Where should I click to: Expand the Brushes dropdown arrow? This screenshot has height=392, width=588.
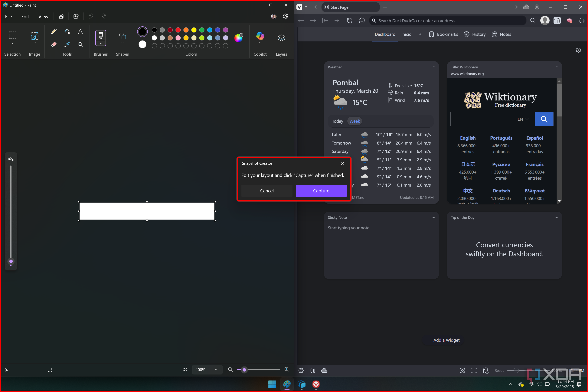click(x=101, y=44)
